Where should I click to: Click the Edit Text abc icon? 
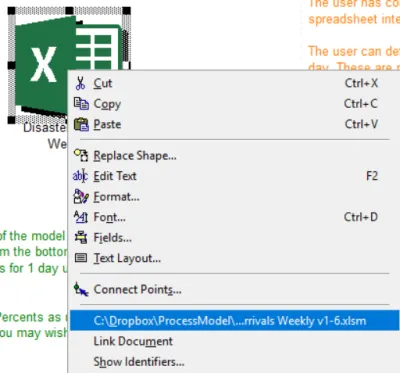pos(80,176)
